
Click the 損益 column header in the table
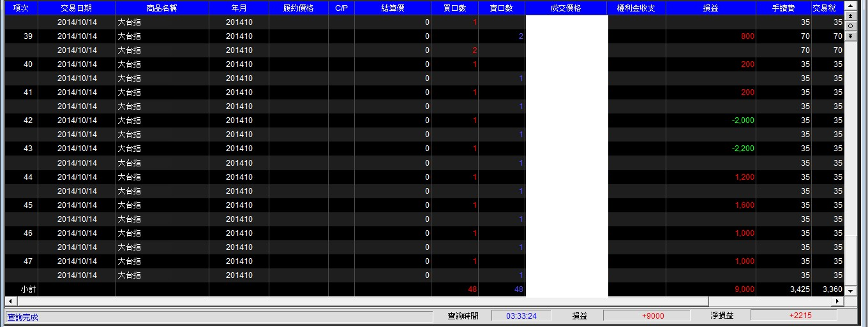click(x=711, y=8)
